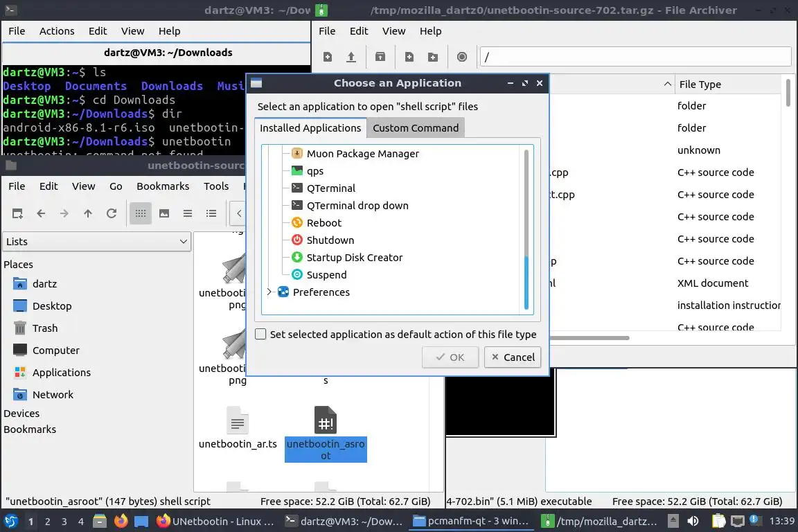Switch to compact view in the file manager

[x=188, y=213]
